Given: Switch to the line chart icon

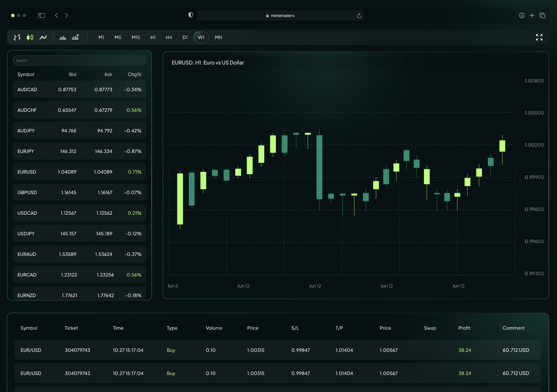Looking at the screenshot, I should [43, 37].
